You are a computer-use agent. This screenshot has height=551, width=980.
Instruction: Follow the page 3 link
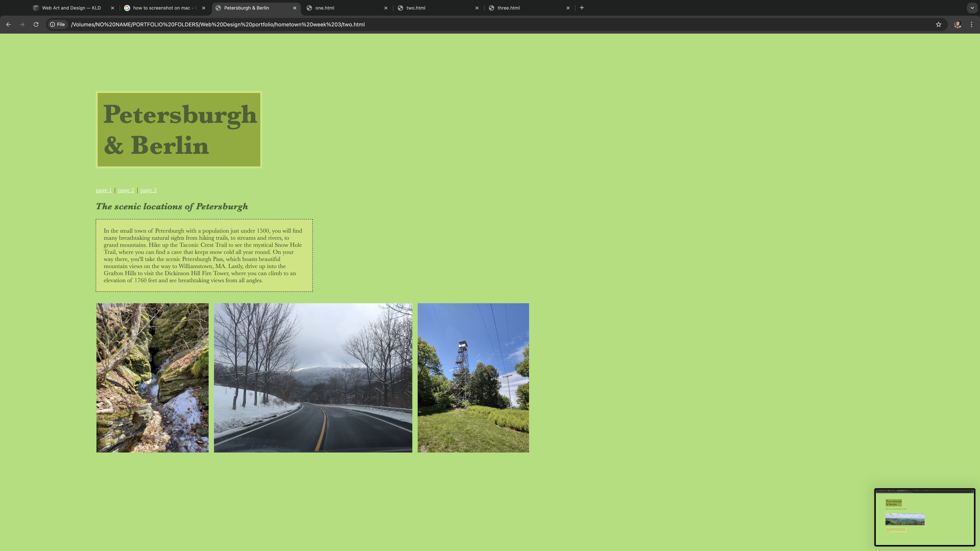[x=148, y=190]
